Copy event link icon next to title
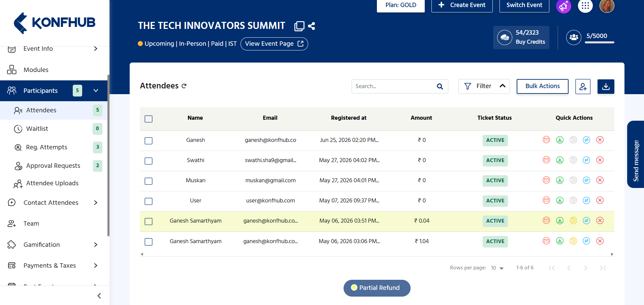Image resolution: width=644 pixels, height=305 pixels. [299, 26]
